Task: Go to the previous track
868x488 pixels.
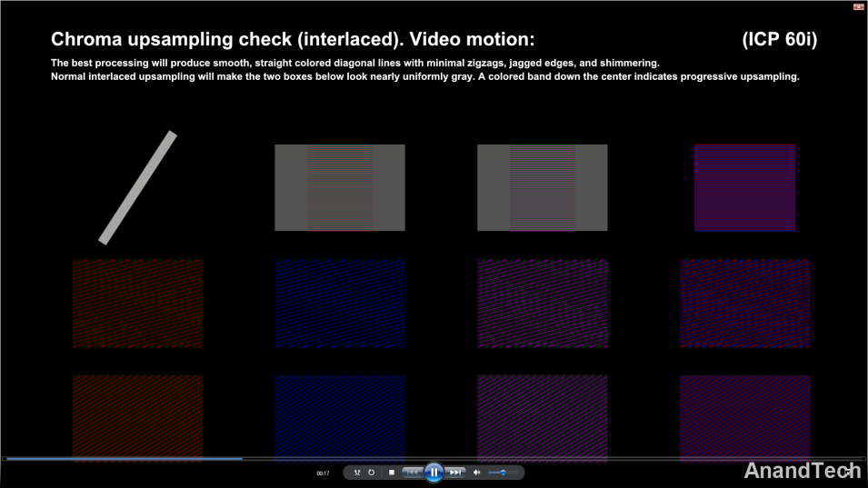Action: 413,473
